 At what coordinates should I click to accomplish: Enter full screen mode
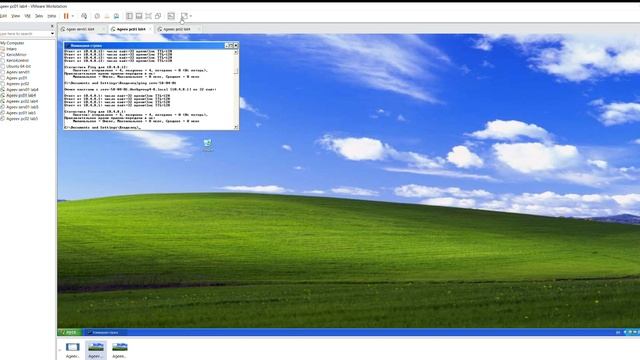tap(148, 16)
